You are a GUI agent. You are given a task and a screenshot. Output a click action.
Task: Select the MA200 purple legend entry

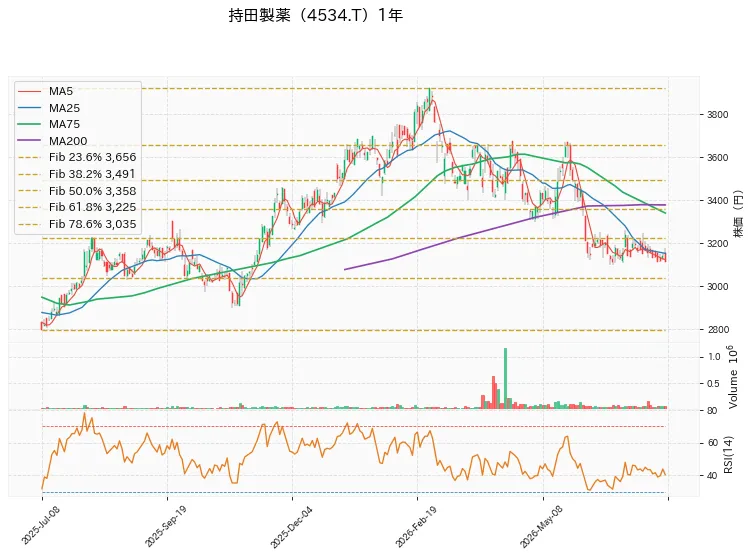[53, 141]
